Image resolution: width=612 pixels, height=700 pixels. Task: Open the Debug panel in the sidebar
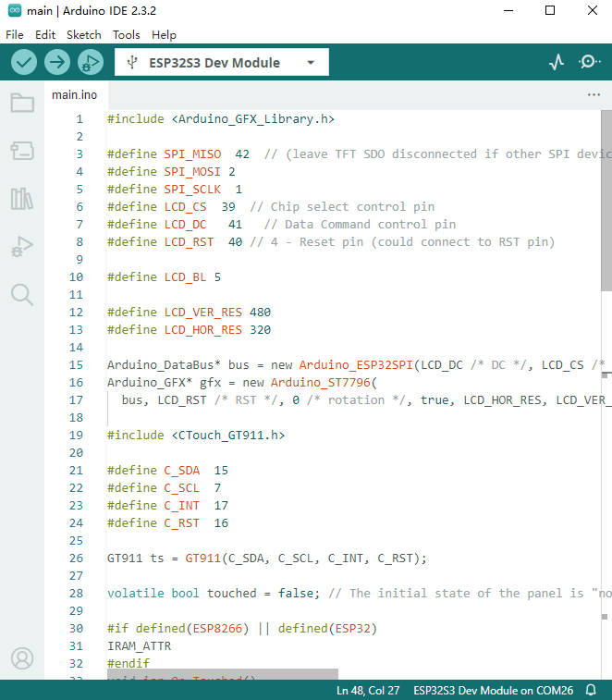pyautogui.click(x=22, y=246)
